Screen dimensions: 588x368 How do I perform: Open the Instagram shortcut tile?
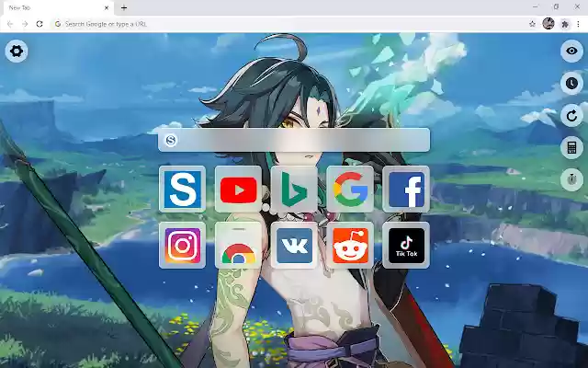point(182,246)
